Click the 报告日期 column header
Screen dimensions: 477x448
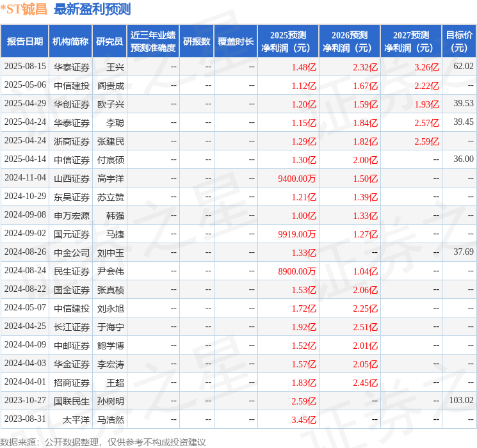click(24, 42)
